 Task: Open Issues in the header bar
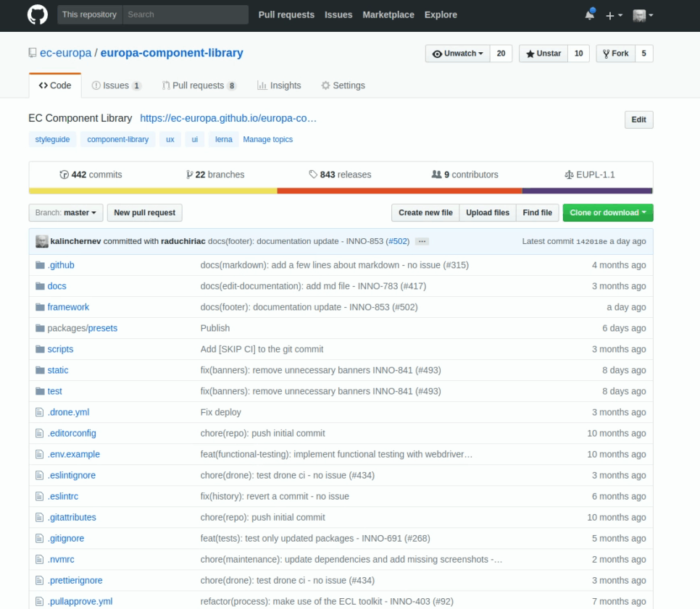[338, 14]
